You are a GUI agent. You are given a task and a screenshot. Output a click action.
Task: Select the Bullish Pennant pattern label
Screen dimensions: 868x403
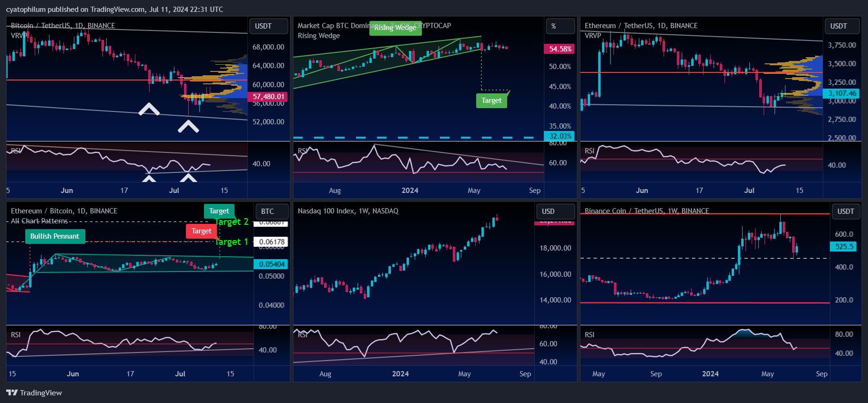pos(55,236)
